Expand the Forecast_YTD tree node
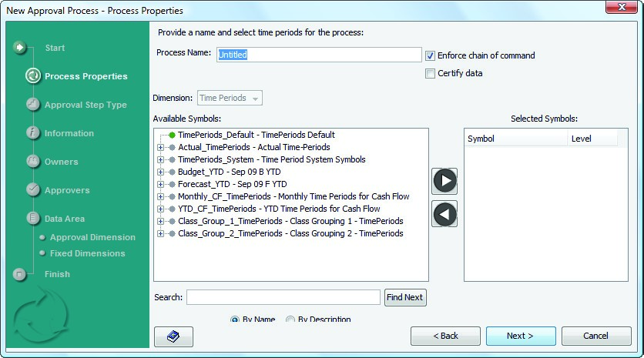This screenshot has width=644, height=358. (160, 184)
